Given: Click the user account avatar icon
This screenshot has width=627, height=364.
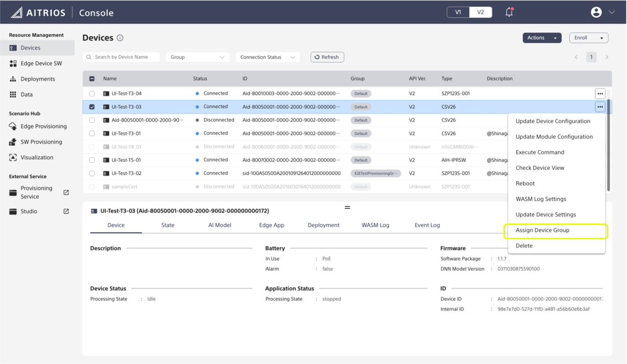Looking at the screenshot, I should pos(596,12).
